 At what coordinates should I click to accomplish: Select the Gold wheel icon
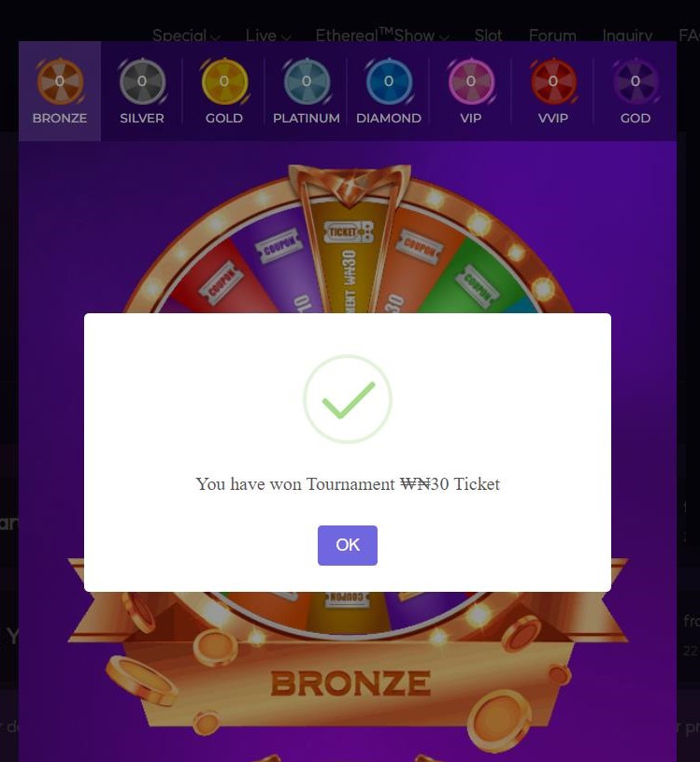pos(224,81)
